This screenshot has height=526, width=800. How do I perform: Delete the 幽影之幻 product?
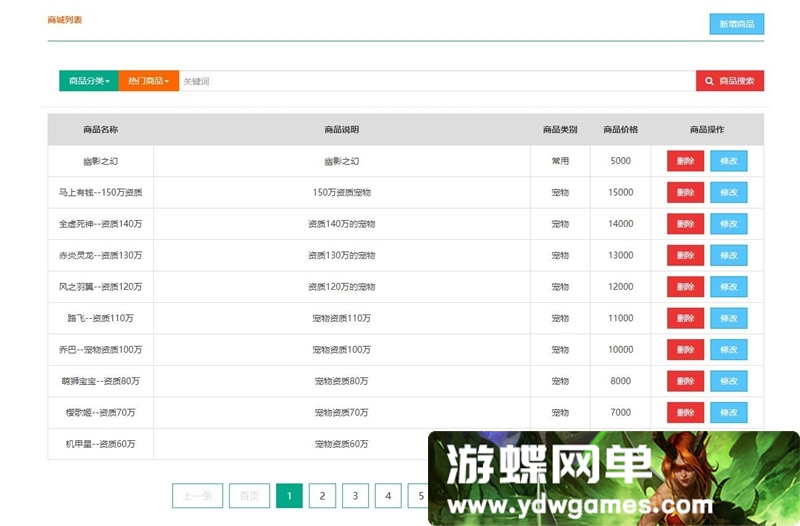pos(685,161)
